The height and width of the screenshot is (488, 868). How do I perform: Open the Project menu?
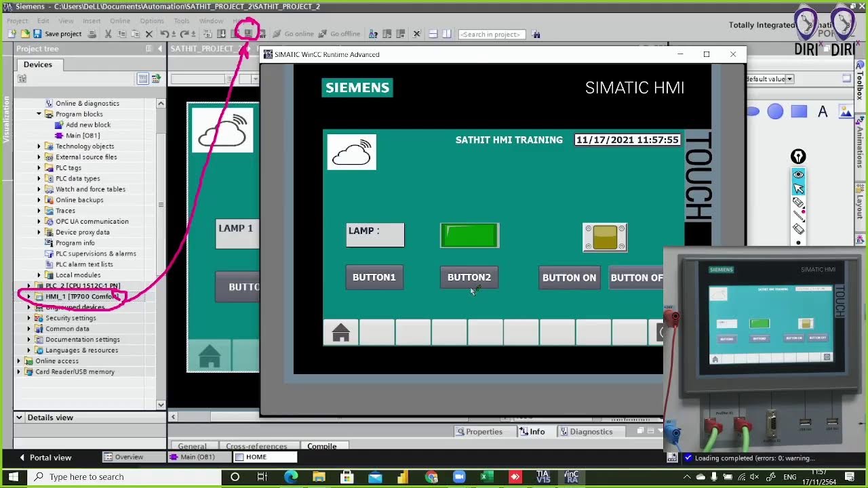tap(17, 21)
